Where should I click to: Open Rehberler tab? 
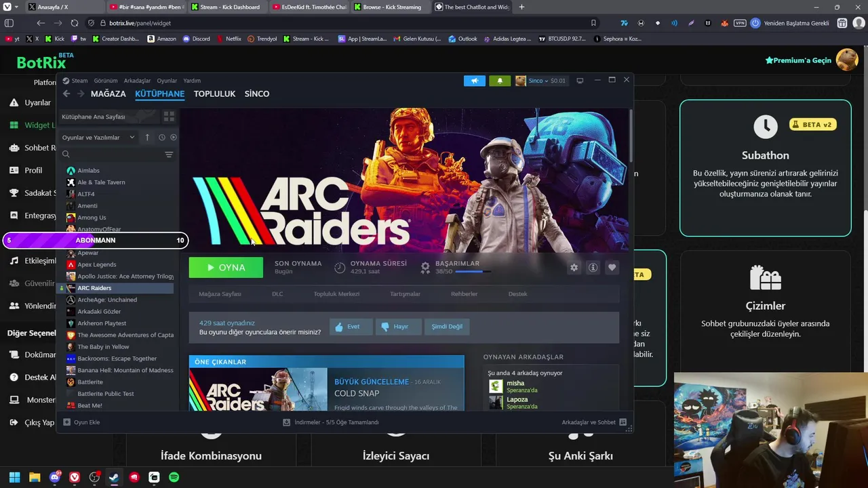(464, 294)
